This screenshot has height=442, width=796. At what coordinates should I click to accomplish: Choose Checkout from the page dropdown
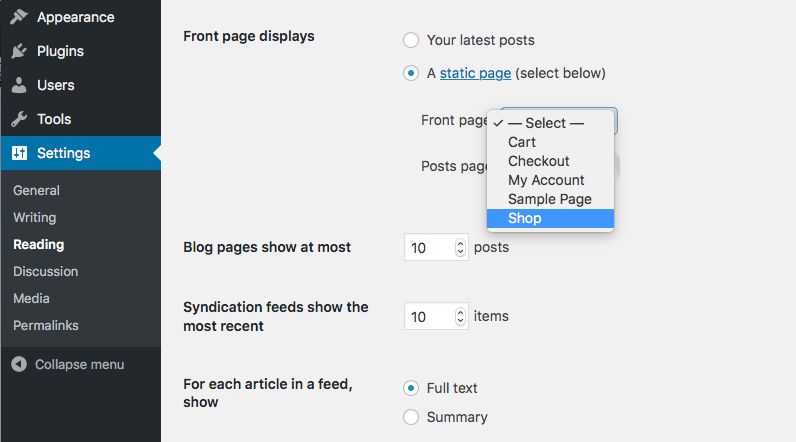pos(538,161)
